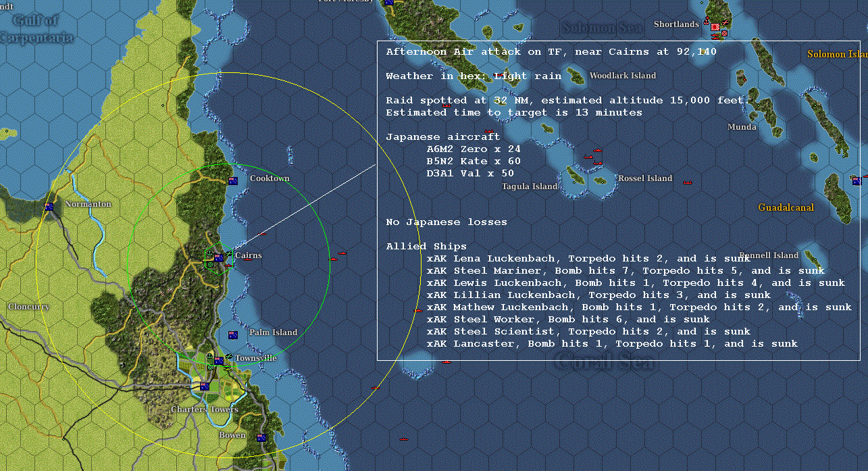868x471 pixels.
Task: Click the Charters Towers map label
Action: pos(204,410)
